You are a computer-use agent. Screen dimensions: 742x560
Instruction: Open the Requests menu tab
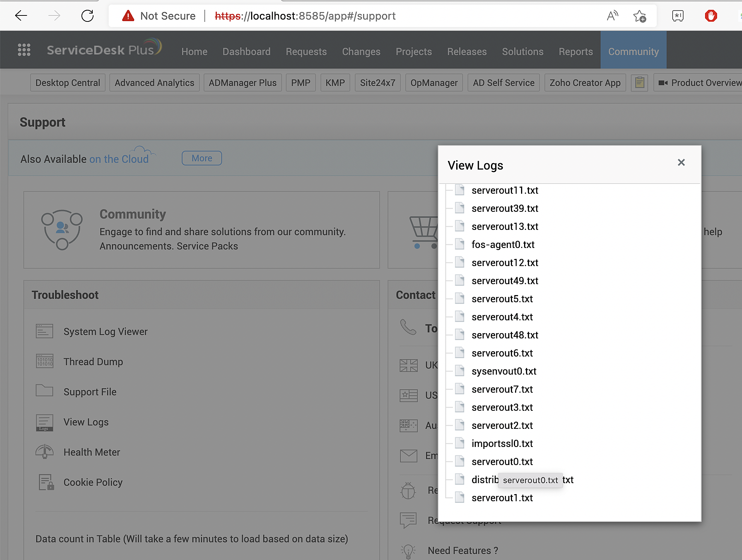pos(306,52)
